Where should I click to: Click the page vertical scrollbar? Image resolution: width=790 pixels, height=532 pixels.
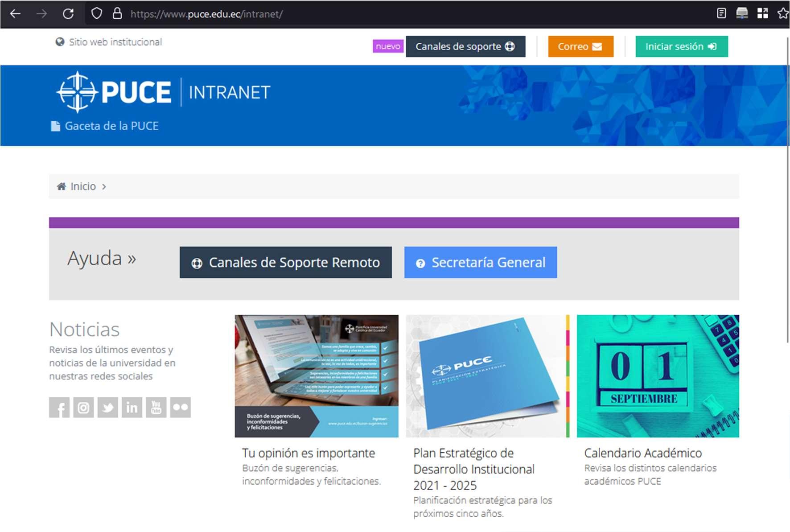(x=787, y=190)
